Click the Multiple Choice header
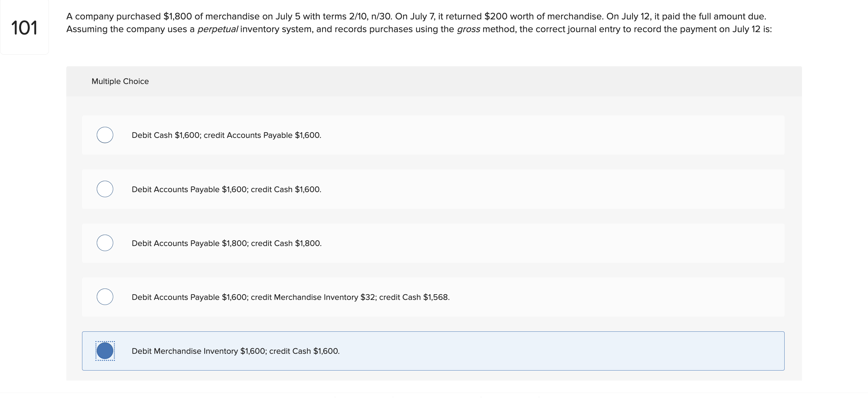This screenshot has width=868, height=398. (120, 81)
